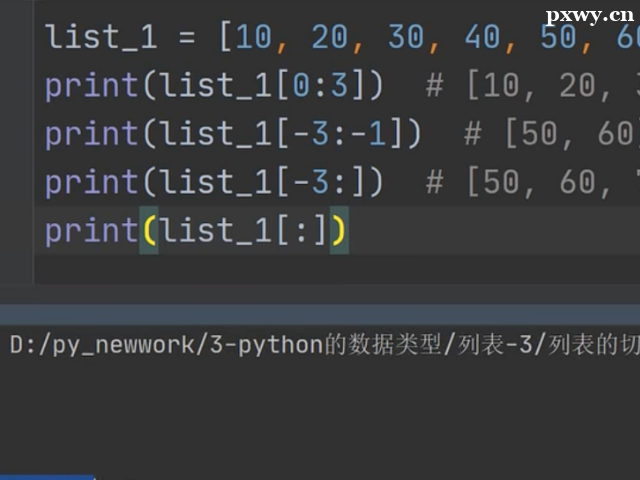Click the blue bar at bottom-left corner
Viewport: 640px width, 480px height.
[x=47, y=477]
